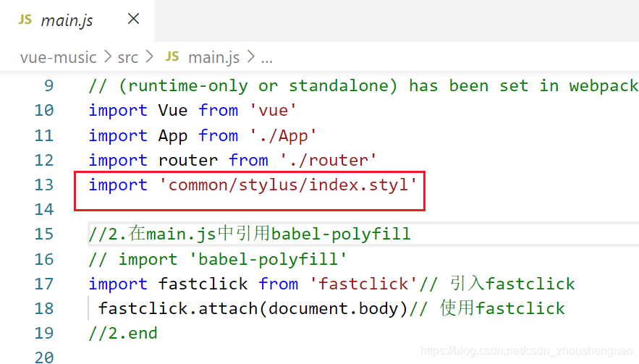Click line number 10 in gutter

point(43,110)
